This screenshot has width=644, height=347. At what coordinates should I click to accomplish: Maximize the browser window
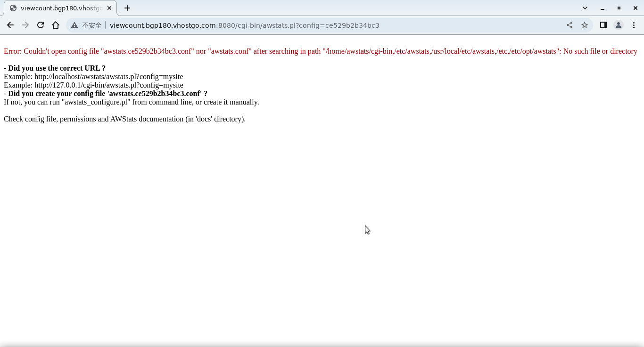coord(619,8)
